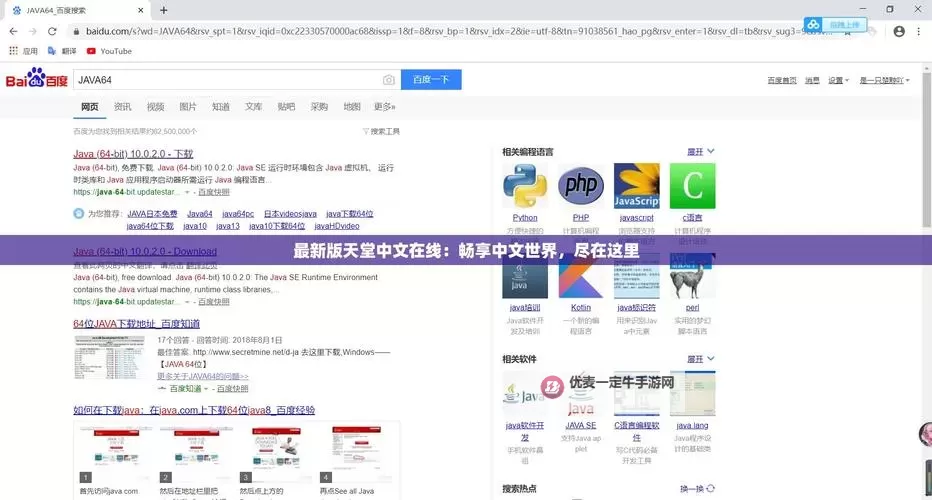This screenshot has width=932, height=500.
Task: Click the JAVA SE software link
Action: 581,426
